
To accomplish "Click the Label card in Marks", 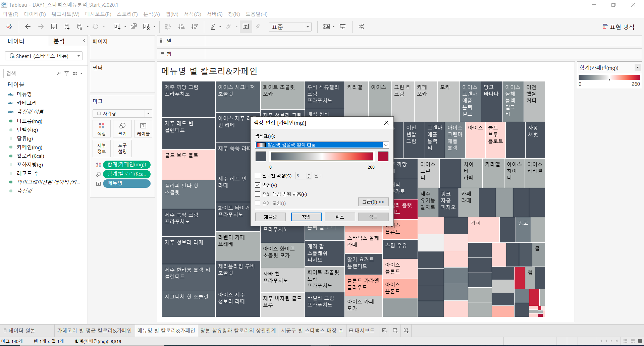I will (x=143, y=129).
